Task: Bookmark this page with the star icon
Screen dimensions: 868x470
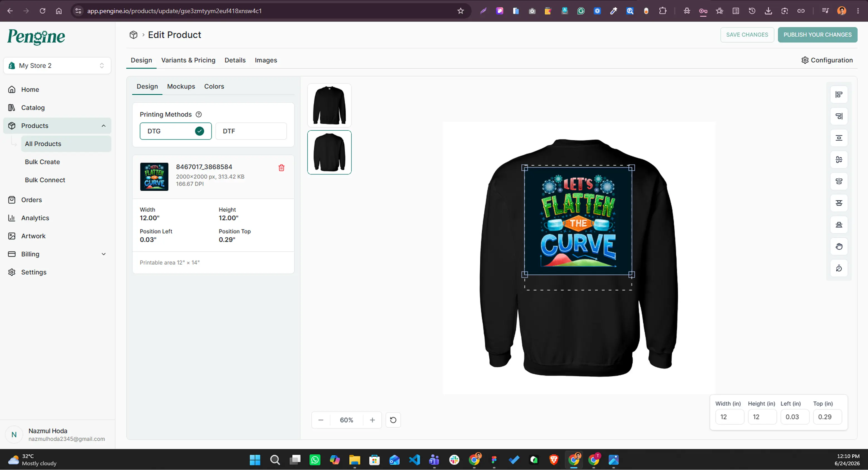Action: pyautogui.click(x=461, y=11)
